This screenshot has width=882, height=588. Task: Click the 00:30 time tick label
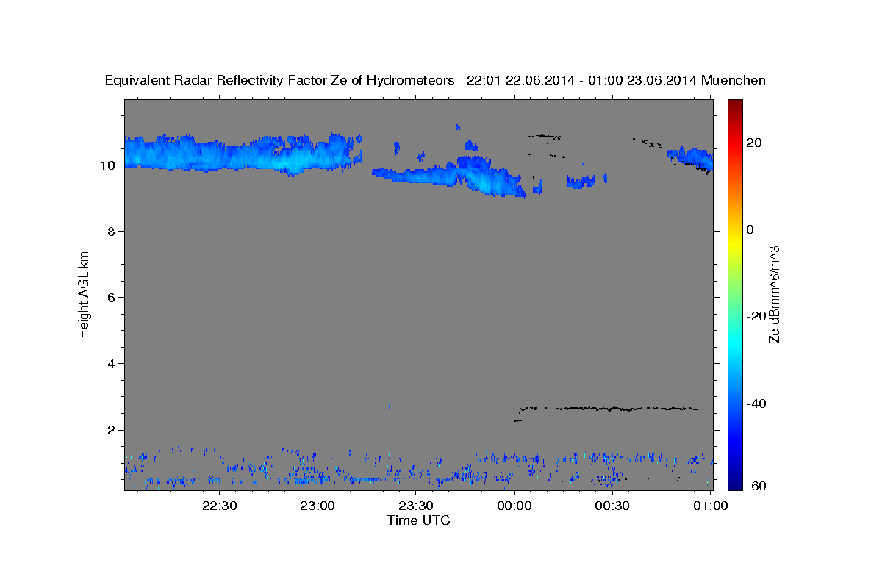click(612, 506)
